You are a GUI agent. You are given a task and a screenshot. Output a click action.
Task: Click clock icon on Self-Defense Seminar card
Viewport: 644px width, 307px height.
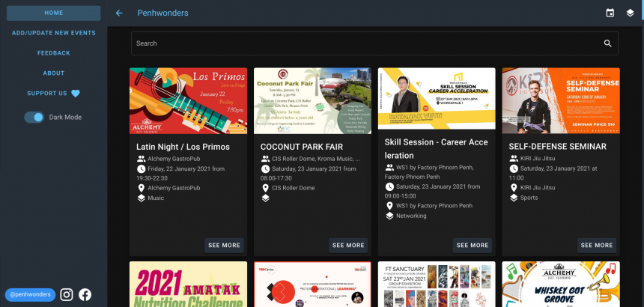pyautogui.click(x=514, y=168)
